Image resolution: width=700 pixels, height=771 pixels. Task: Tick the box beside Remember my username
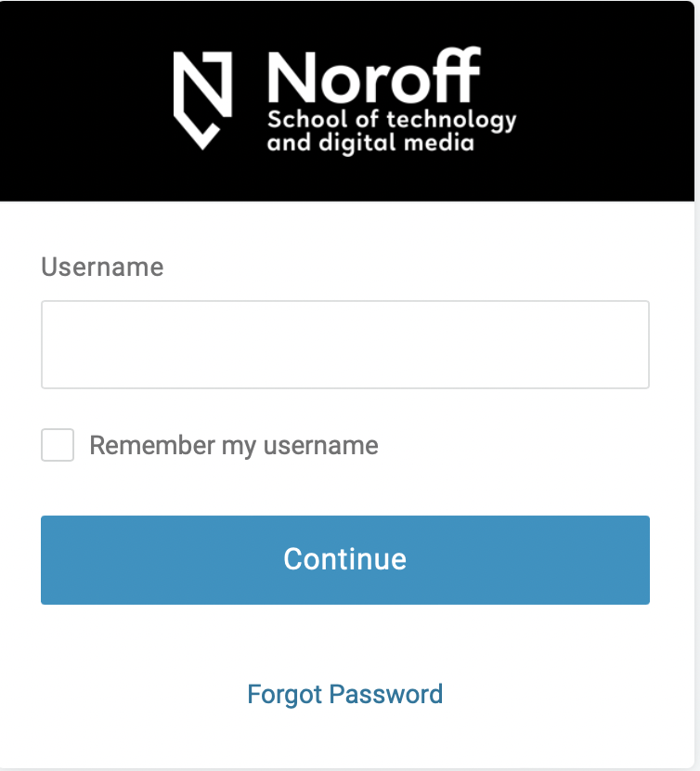[58, 445]
